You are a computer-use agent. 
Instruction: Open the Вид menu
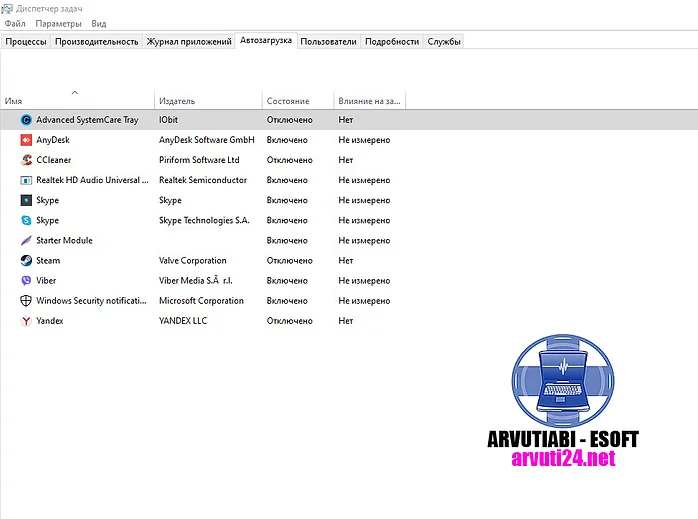pyautogui.click(x=99, y=23)
